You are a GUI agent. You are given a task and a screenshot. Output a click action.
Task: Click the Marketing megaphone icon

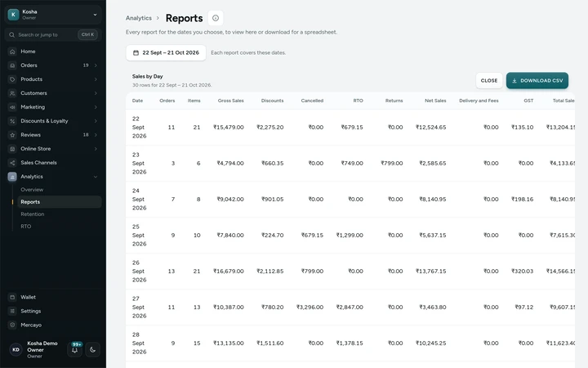[12, 107]
